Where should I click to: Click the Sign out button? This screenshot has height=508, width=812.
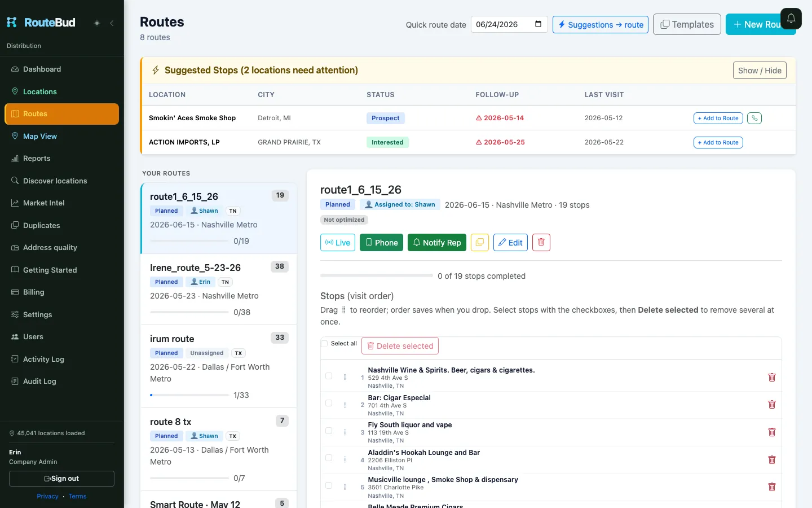pyautogui.click(x=61, y=479)
